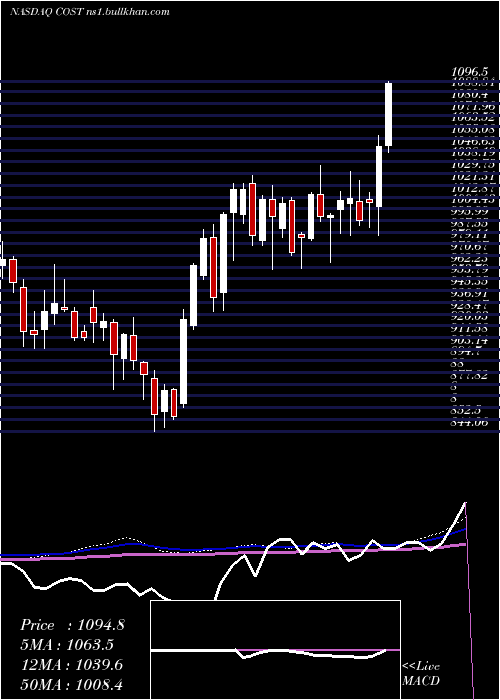Click the peak of the white indicator line
This screenshot has width=500, height=700.
point(465,503)
